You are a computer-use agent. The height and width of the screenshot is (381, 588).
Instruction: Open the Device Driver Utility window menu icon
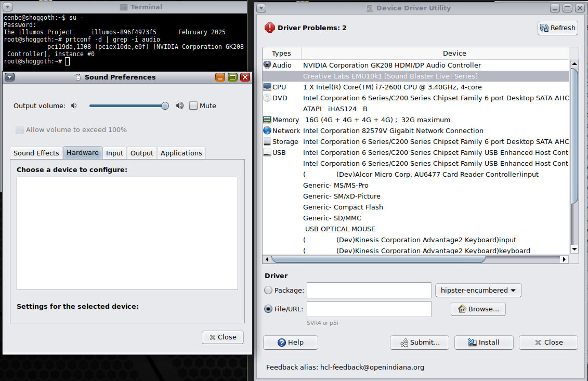pyautogui.click(x=262, y=8)
